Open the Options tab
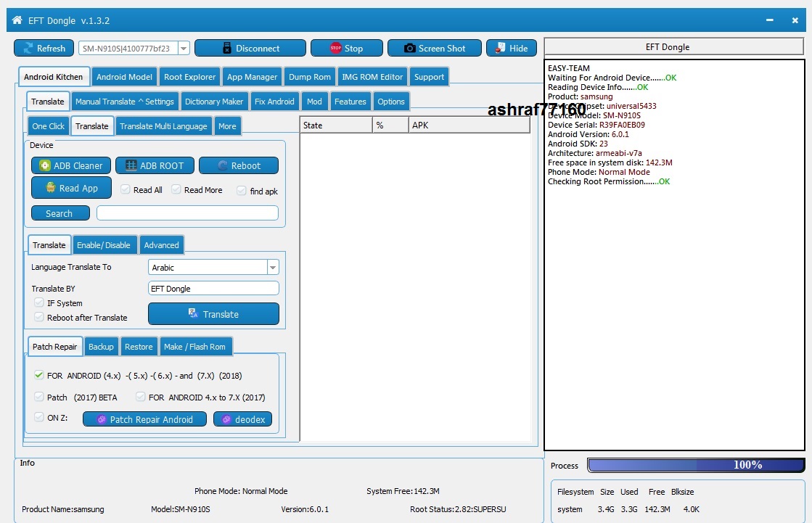The width and height of the screenshot is (812, 523). pos(391,102)
